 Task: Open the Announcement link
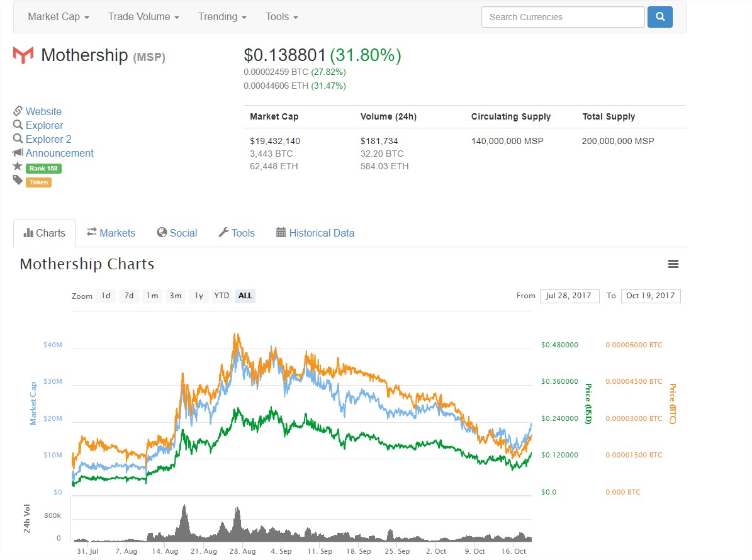(x=60, y=153)
